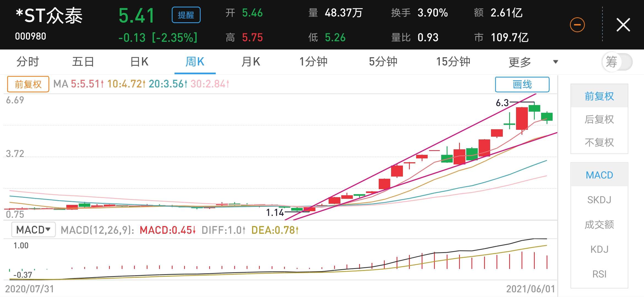Image resolution: width=644 pixels, height=297 pixels.
Task: Select KDJ indicator
Action: coord(599,249)
